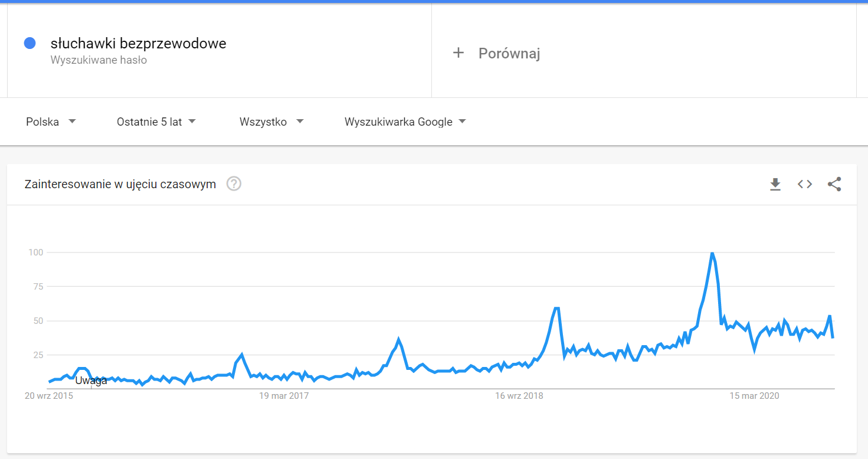Expand the Polska region dropdown
Viewport: 868px width, 459px height.
point(50,122)
